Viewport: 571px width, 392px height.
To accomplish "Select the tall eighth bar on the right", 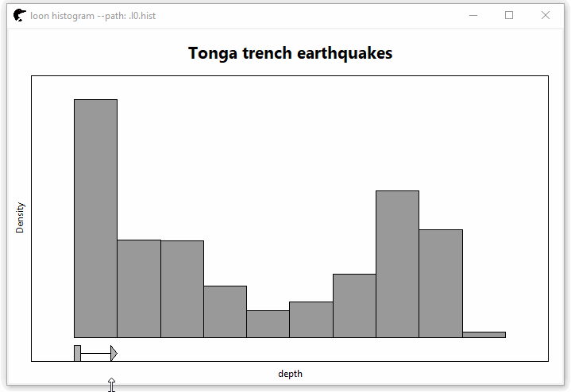I will click(x=397, y=264).
